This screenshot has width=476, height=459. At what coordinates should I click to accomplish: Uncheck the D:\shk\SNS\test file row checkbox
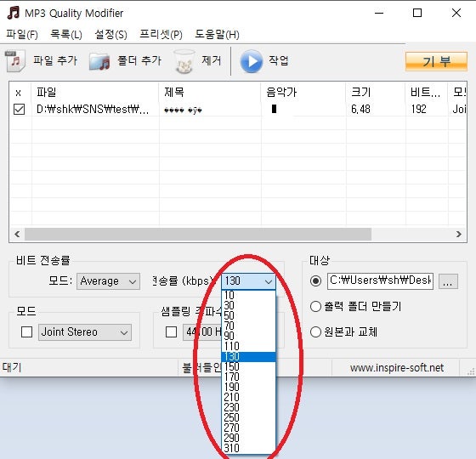pos(19,110)
